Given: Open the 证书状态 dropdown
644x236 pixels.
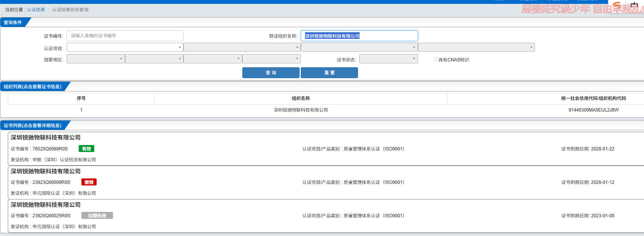Looking at the screenshot, I should point(388,59).
